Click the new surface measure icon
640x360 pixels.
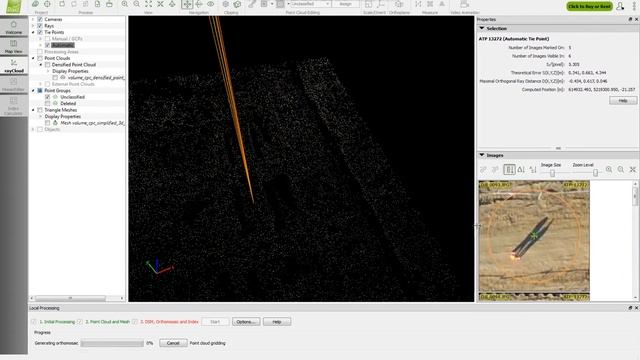(430, 4)
